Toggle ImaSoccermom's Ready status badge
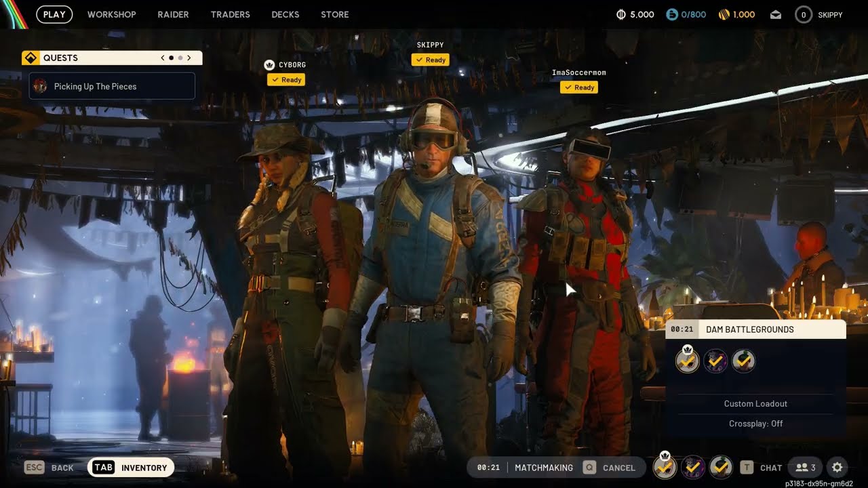This screenshot has height=488, width=868. 579,87
